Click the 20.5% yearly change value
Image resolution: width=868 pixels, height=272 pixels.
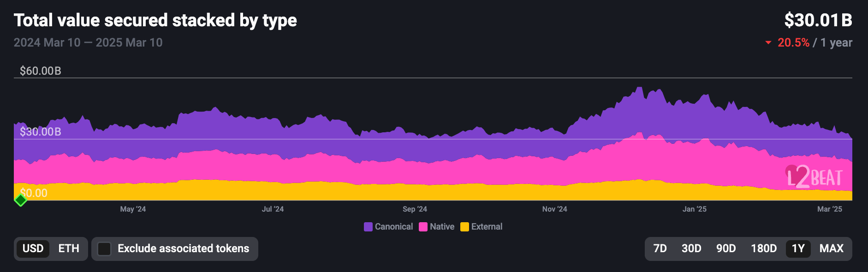[x=793, y=43]
